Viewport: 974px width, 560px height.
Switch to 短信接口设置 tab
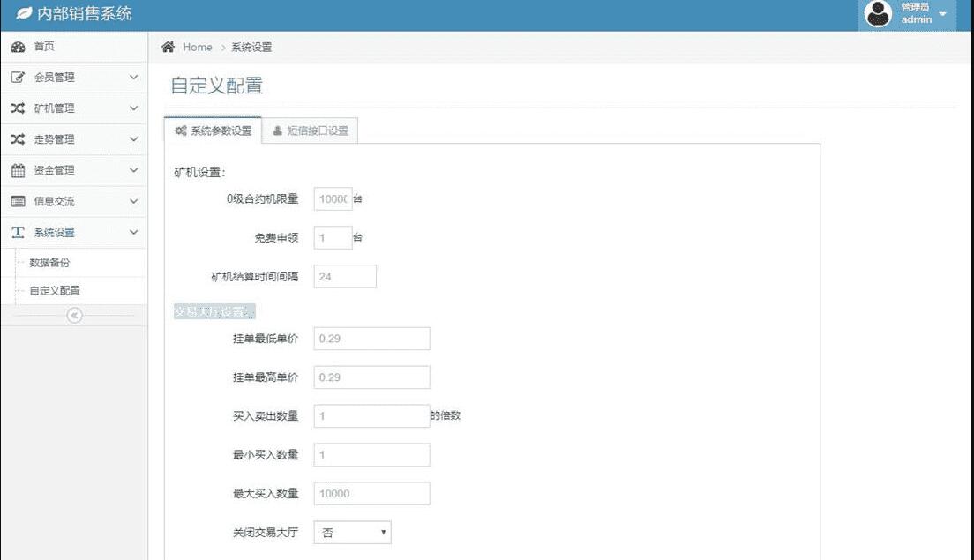[310, 131]
